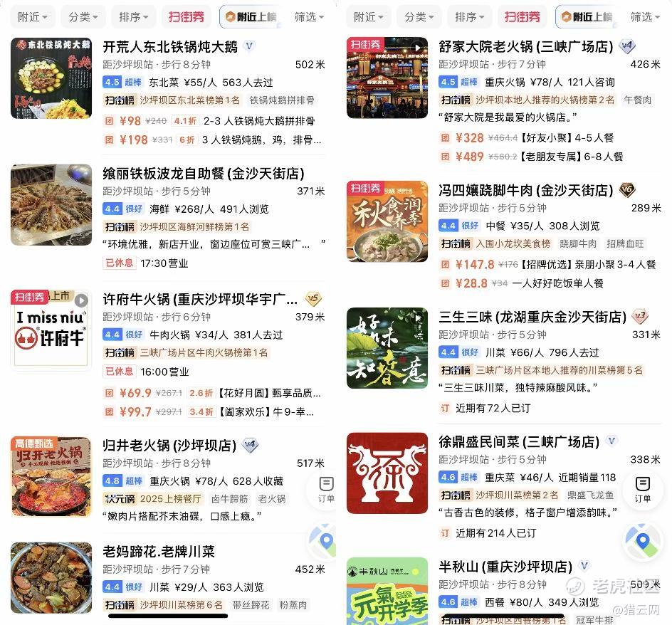Play video on 舒家大院老火锅 thumbnail
This screenshot has width=672, height=625.
tap(416, 47)
